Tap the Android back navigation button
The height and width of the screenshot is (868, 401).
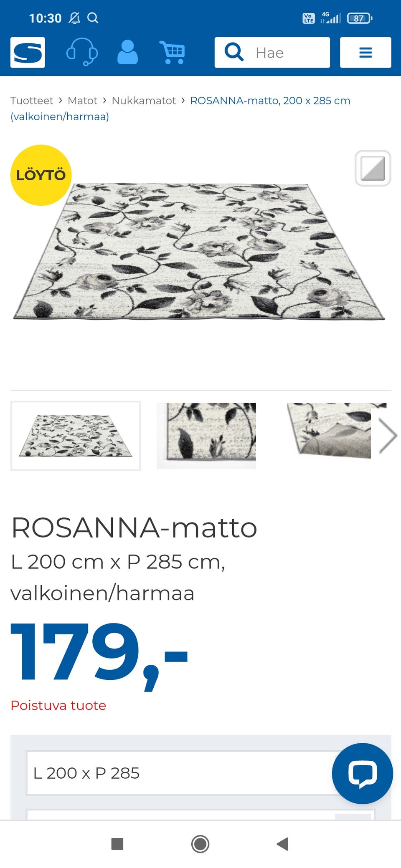[283, 844]
